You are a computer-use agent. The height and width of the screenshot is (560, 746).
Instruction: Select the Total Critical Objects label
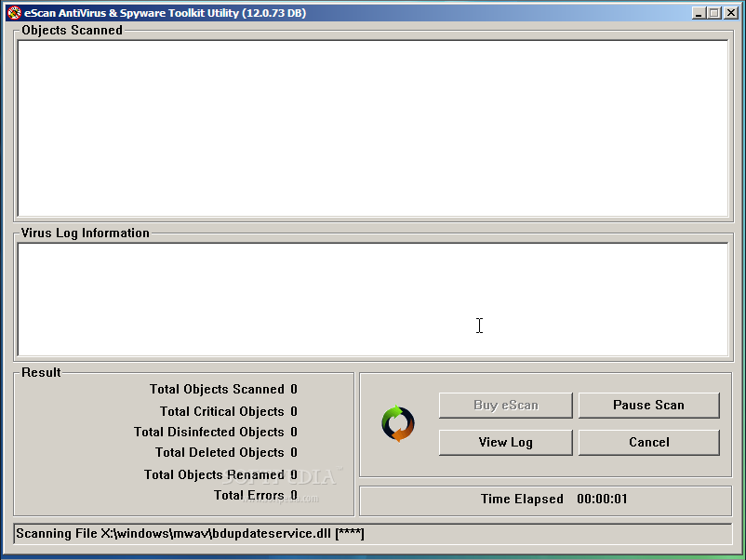[222, 411]
